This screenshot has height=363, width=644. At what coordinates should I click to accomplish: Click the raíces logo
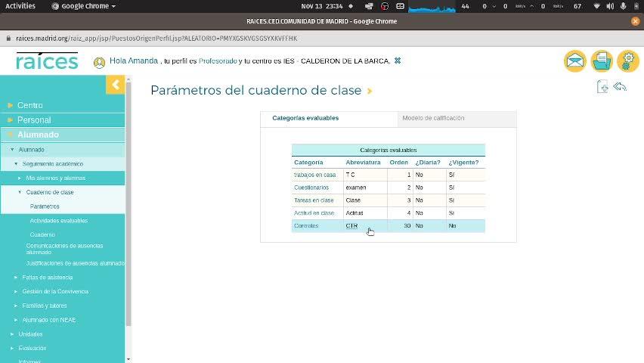(x=47, y=60)
